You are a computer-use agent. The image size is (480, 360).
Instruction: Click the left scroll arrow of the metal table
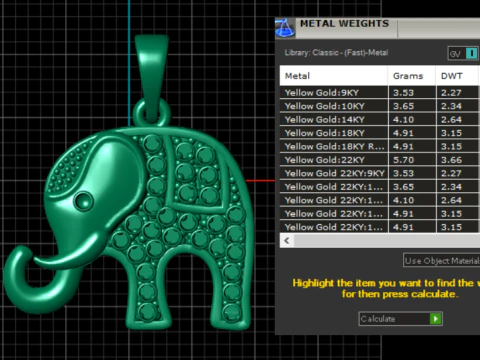287,240
